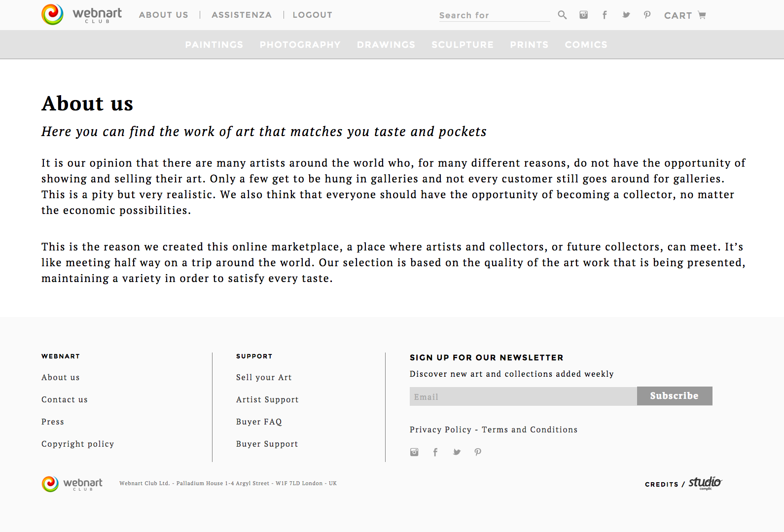The width and height of the screenshot is (784, 532).
Task: Open the Studio credits logo link
Action: [x=705, y=483]
